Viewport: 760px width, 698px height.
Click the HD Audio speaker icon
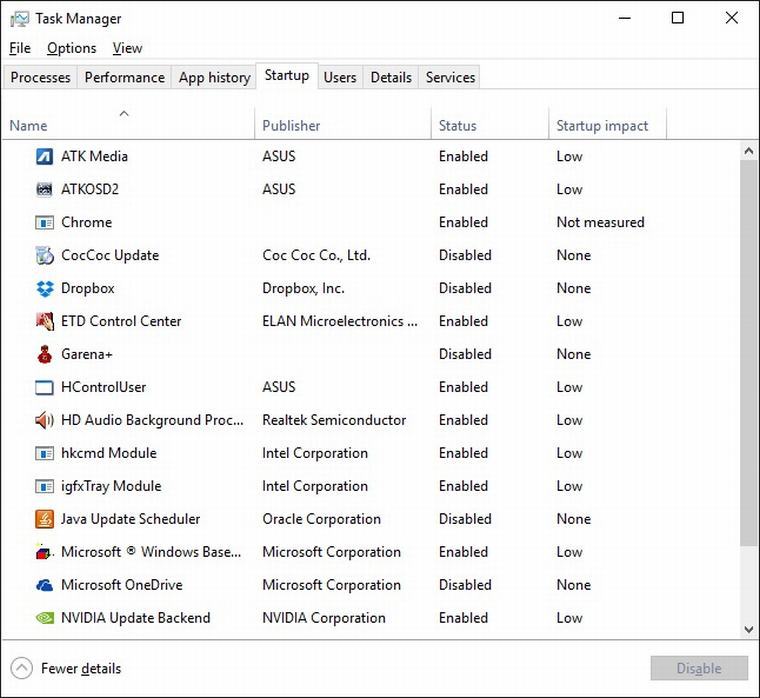point(44,421)
